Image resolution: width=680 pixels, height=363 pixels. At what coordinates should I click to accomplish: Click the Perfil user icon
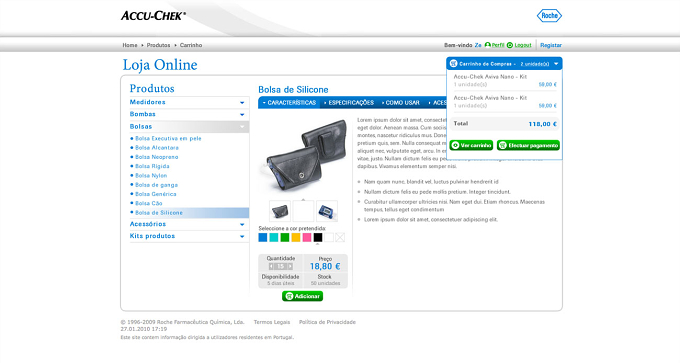[487, 45]
